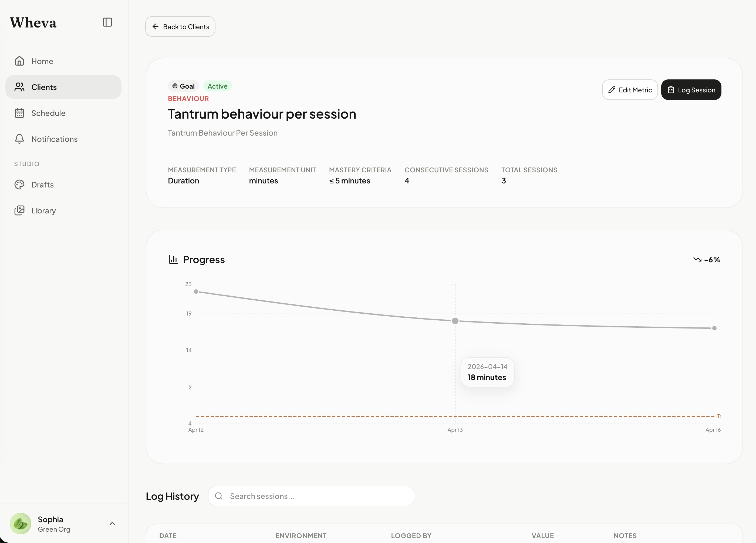
Task: Click the Clients people icon
Action: pyautogui.click(x=19, y=87)
